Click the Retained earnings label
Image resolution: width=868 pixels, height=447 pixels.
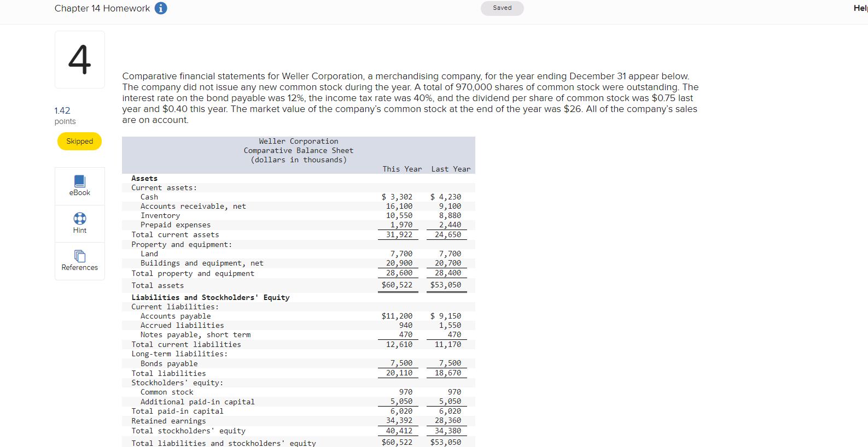coord(168,421)
